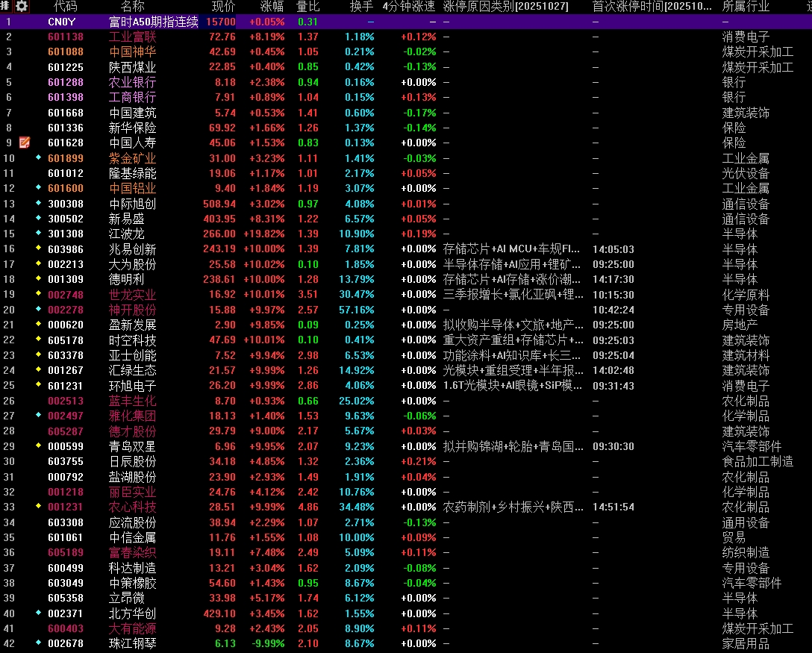Select stock 新华保险

pyautogui.click(x=133, y=128)
